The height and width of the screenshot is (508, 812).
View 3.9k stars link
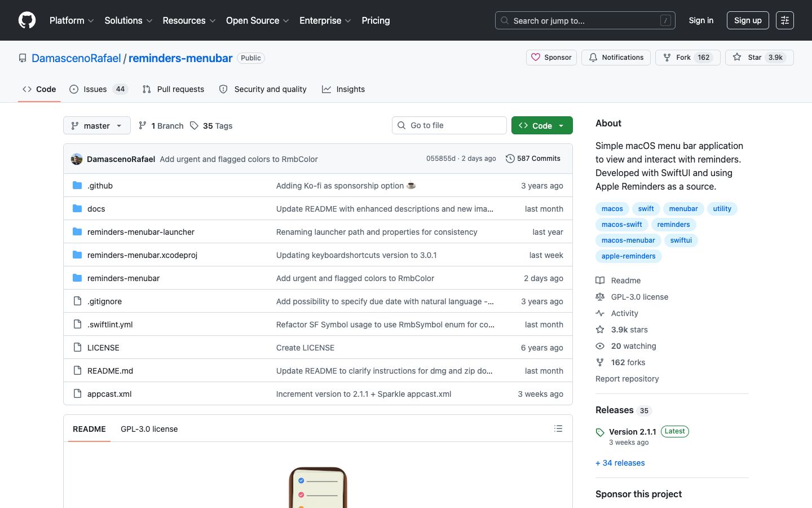click(622, 330)
